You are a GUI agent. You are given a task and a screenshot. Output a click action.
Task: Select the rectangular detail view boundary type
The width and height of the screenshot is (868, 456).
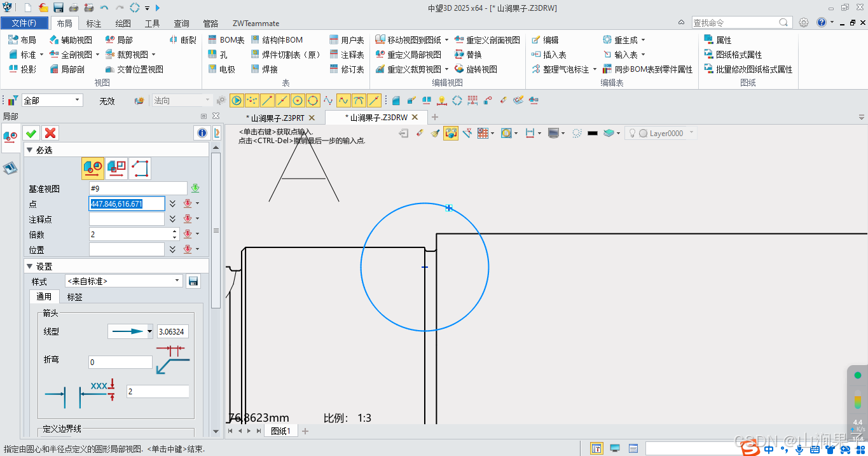[116, 168]
